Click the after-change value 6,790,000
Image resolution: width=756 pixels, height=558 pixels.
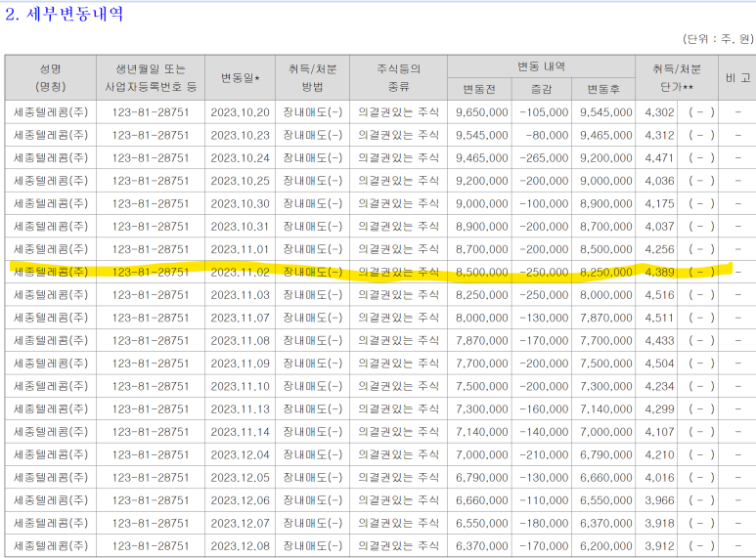pyautogui.click(x=606, y=454)
